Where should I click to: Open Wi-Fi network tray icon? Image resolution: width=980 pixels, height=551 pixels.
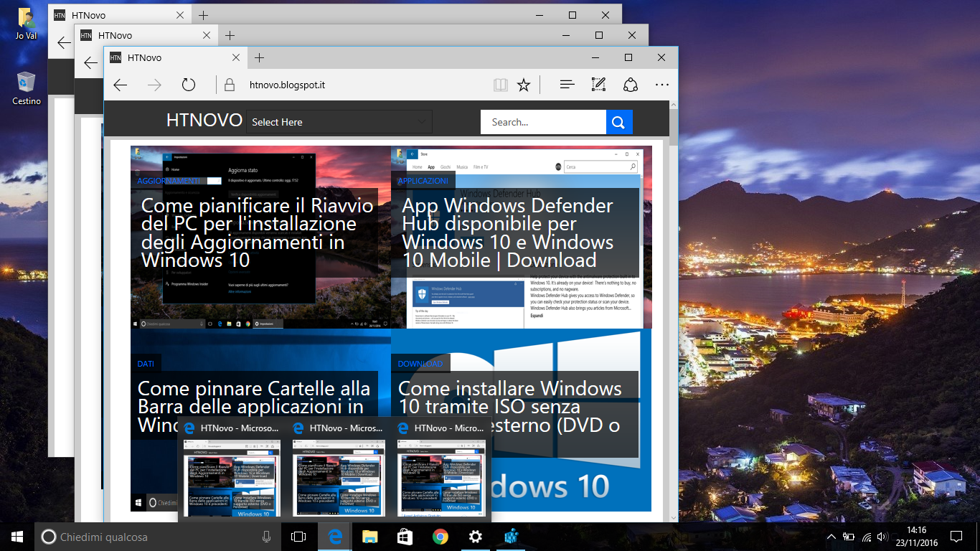coord(867,537)
